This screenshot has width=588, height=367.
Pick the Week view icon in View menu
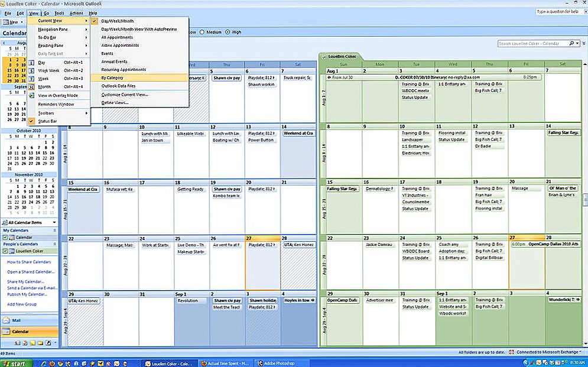pyautogui.click(x=31, y=79)
